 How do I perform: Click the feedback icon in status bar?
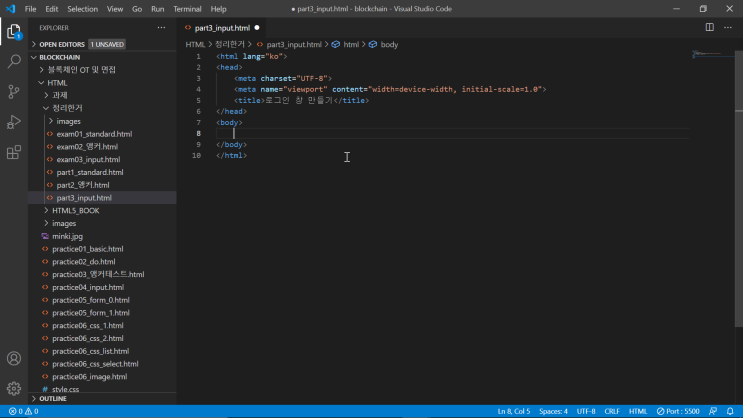(713, 411)
